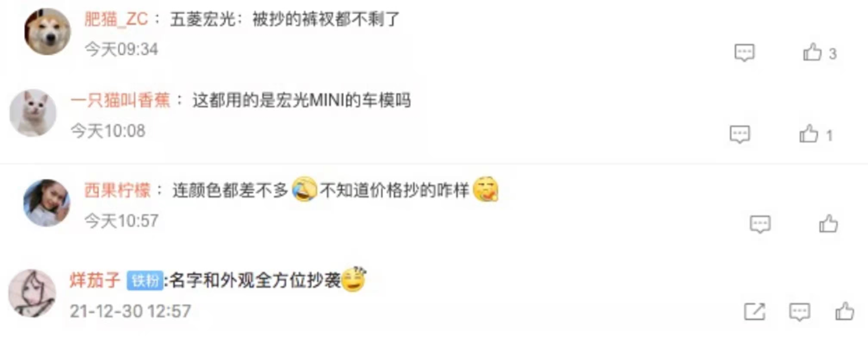Image resolution: width=868 pixels, height=345 pixels.
Task: Reply to 一只猫叫香蕉's comment
Action: (740, 134)
